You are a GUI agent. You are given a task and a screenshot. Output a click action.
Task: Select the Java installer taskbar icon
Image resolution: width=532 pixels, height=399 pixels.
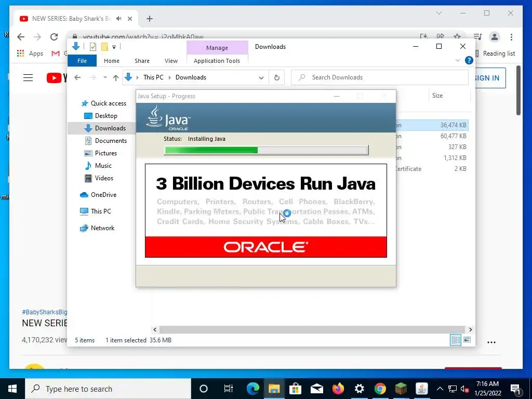pyautogui.click(x=422, y=389)
